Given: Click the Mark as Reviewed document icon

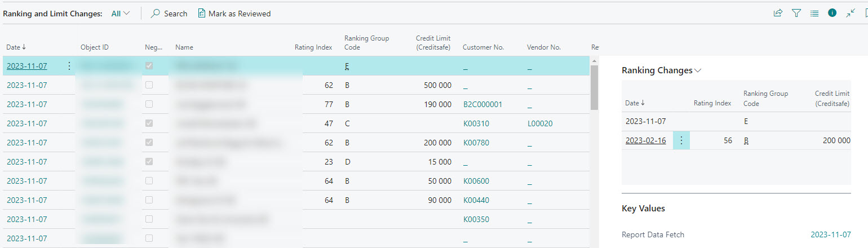Looking at the screenshot, I should 201,14.
